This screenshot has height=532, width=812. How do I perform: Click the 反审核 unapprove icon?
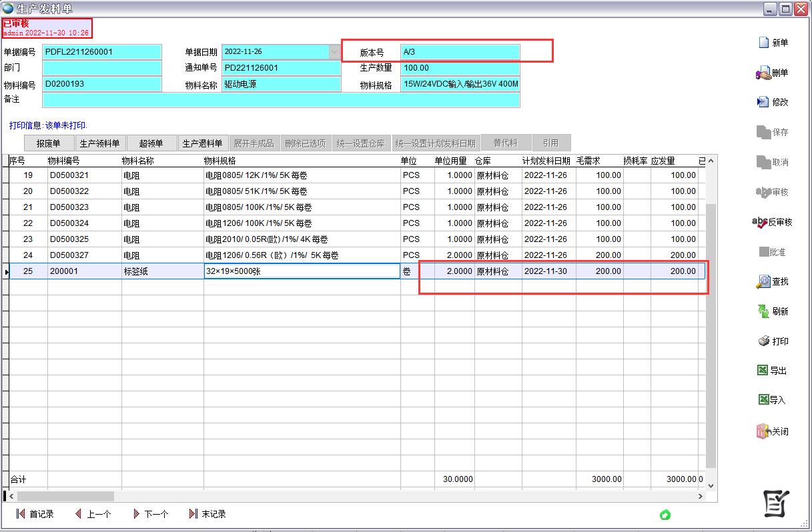[x=760, y=222]
